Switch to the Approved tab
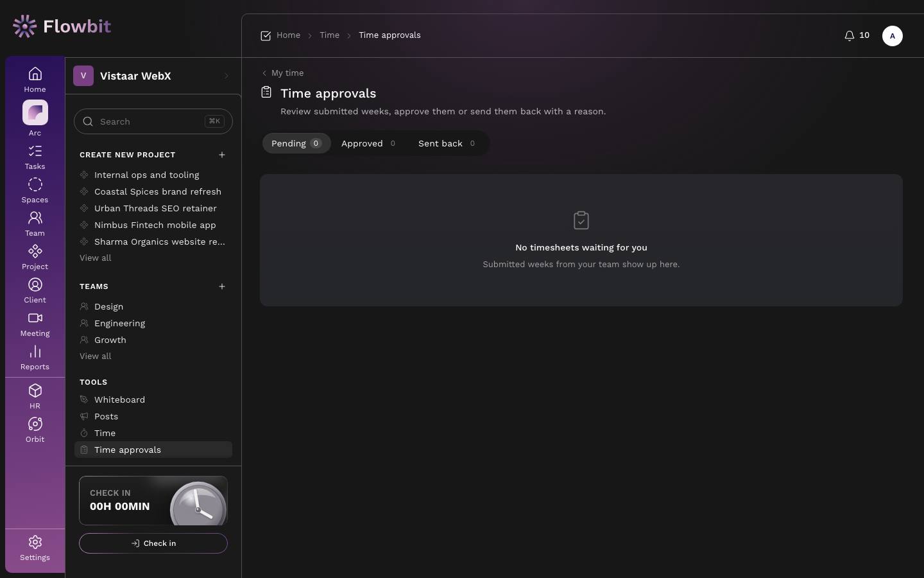This screenshot has width=924, height=578. pos(368,143)
